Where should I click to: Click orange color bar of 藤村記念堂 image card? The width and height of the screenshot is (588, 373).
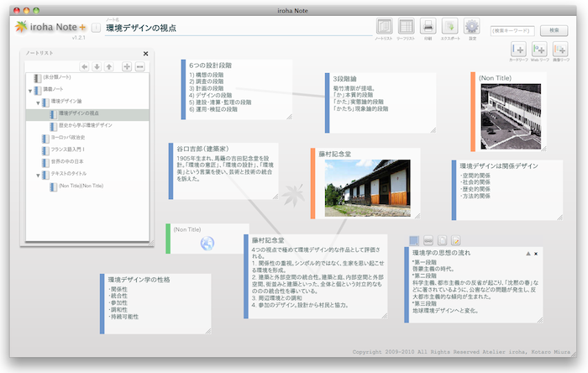(x=312, y=183)
